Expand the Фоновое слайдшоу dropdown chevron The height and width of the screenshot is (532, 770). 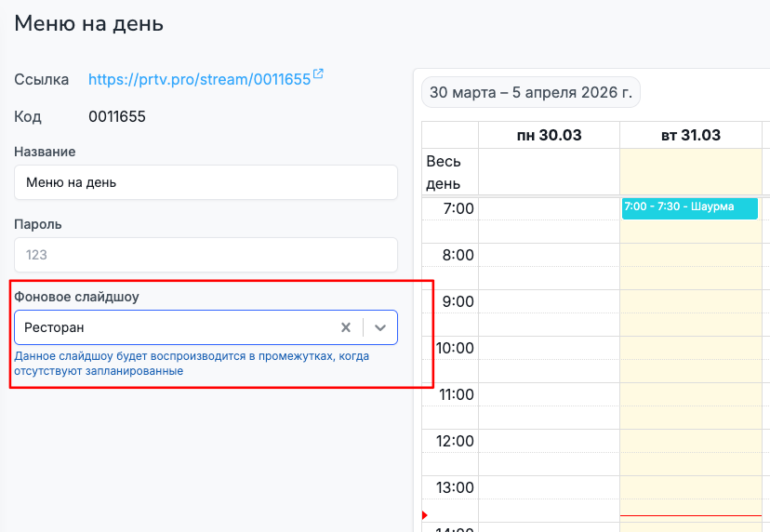pyautogui.click(x=380, y=327)
